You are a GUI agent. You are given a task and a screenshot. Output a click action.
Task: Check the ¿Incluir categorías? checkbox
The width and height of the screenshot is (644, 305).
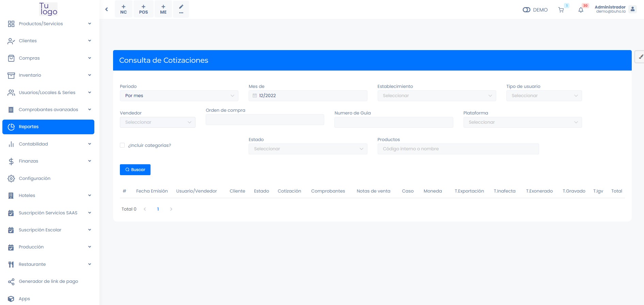(x=122, y=145)
